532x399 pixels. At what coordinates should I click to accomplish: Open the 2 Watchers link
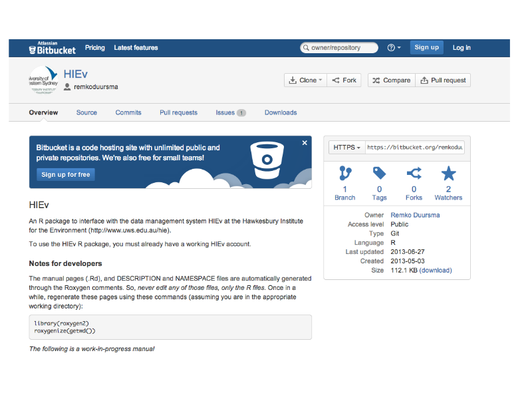(x=448, y=194)
